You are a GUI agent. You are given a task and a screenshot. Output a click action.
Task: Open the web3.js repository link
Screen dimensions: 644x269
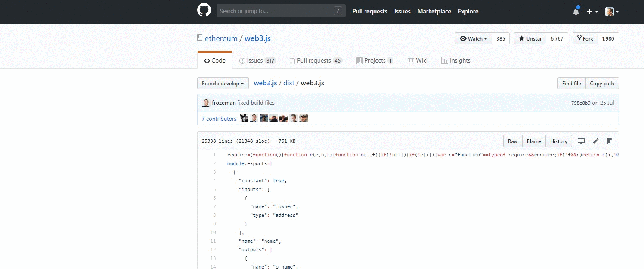point(257,38)
